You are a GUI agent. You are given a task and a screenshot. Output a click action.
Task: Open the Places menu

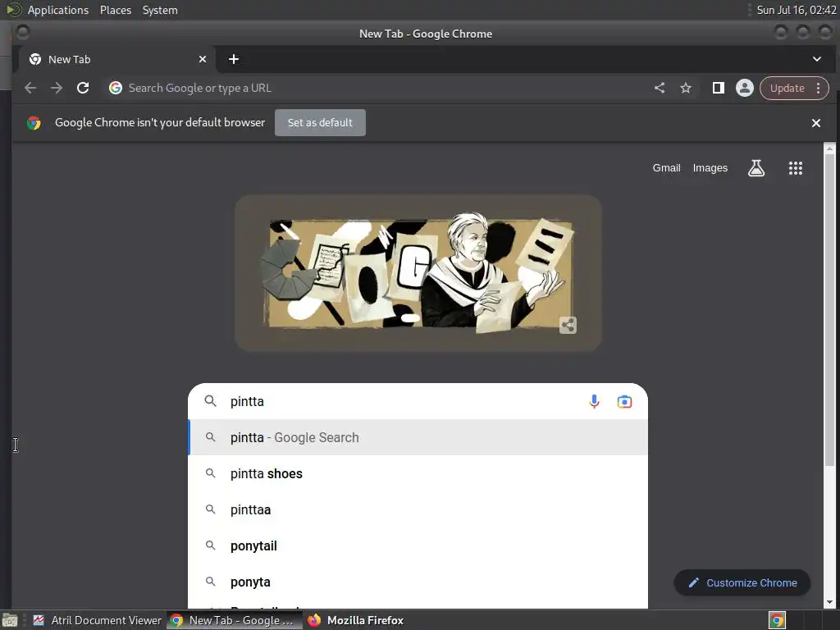click(x=115, y=10)
